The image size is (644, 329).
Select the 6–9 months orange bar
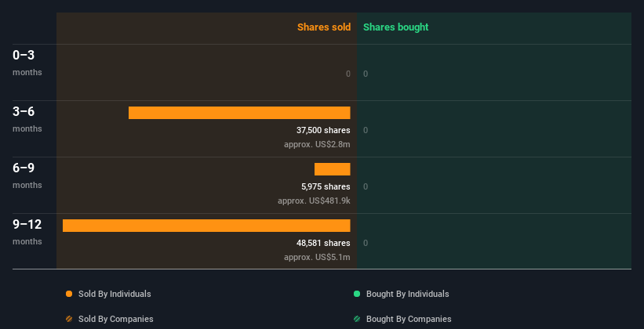click(x=333, y=169)
